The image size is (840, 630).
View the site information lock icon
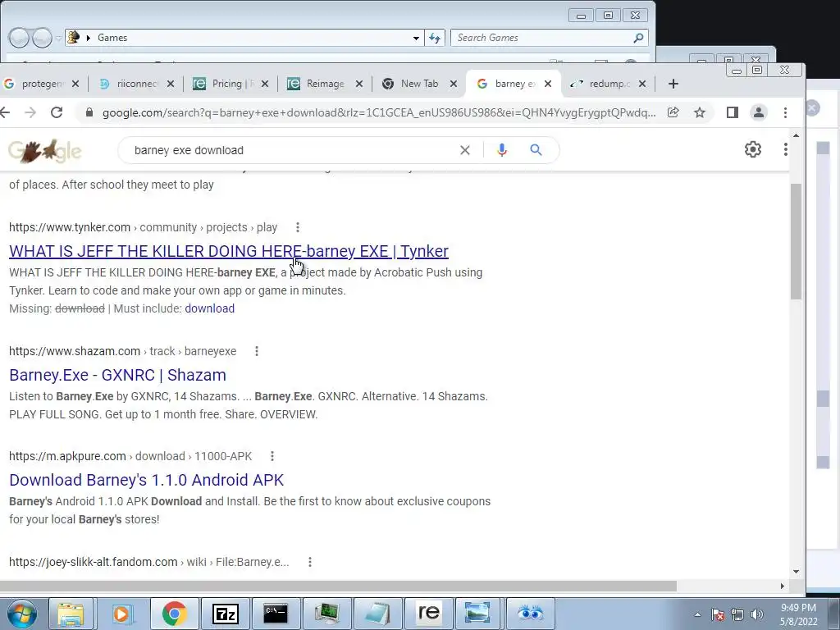(x=89, y=112)
